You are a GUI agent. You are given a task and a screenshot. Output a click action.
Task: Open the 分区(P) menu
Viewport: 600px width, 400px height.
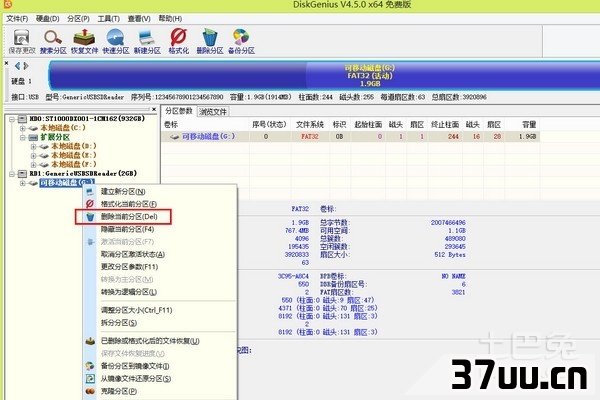(78, 18)
